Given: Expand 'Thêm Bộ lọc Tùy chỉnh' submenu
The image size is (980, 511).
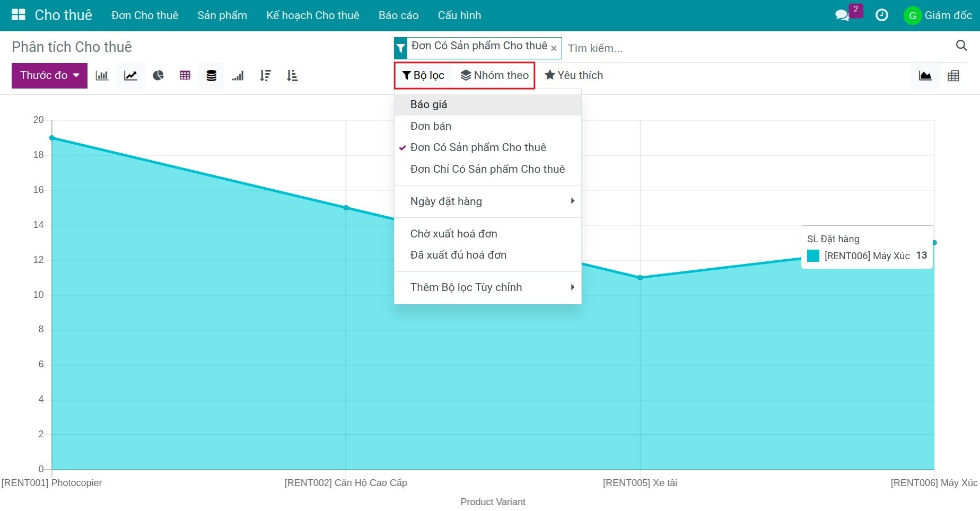Looking at the screenshot, I should [488, 287].
